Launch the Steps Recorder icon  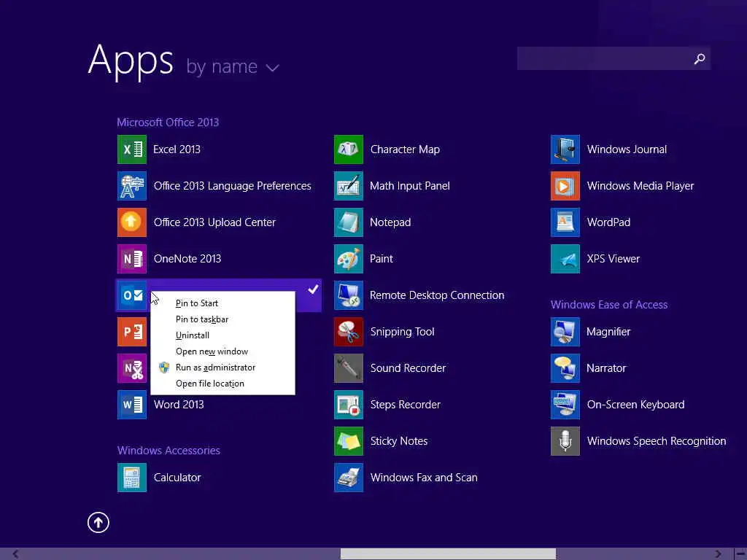coord(349,405)
